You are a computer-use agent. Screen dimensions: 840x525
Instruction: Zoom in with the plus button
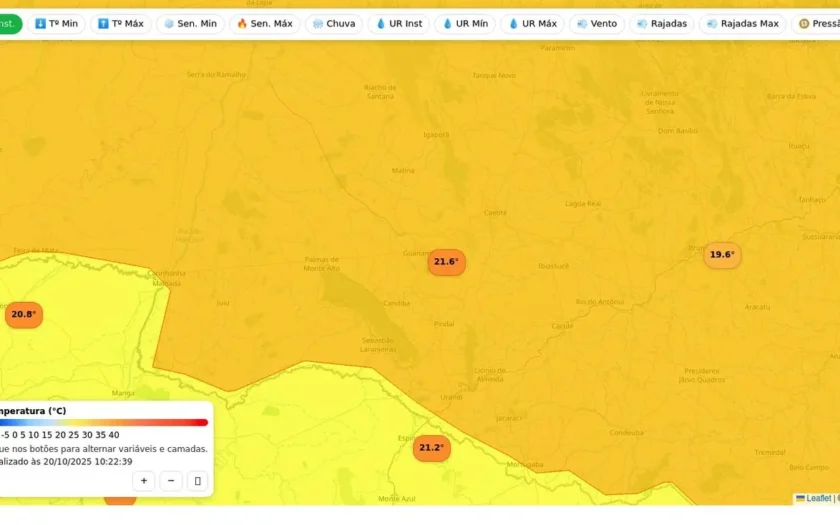[x=144, y=481]
